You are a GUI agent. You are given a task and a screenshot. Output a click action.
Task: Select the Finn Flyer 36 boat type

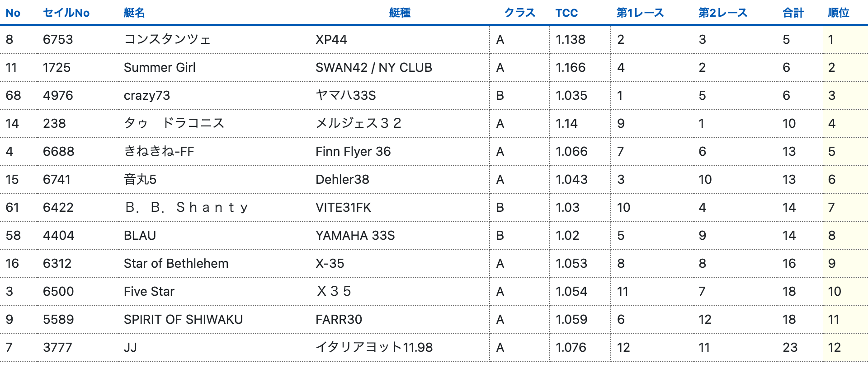[353, 151]
